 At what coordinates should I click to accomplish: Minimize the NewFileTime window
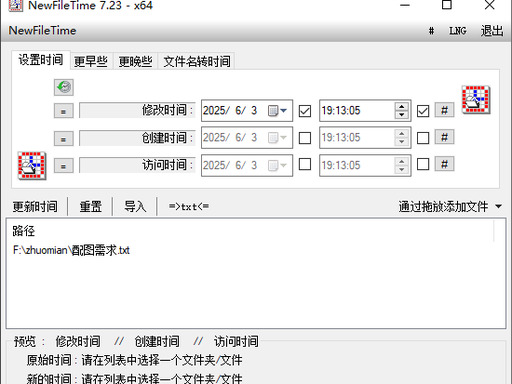coord(405,5)
